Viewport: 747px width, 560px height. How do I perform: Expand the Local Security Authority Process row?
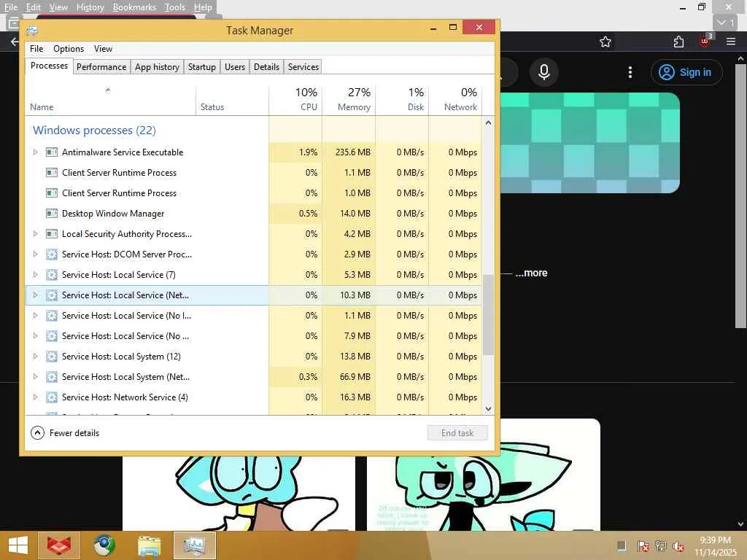[35, 234]
